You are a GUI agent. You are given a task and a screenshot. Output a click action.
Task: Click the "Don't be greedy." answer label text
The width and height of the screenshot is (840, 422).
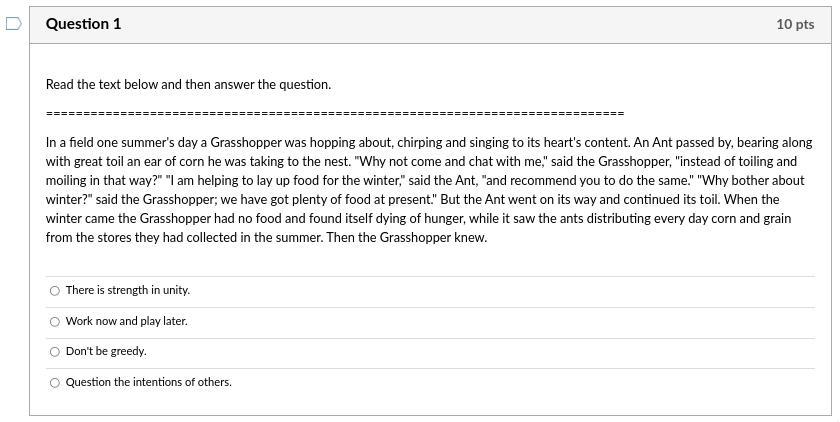[106, 351]
